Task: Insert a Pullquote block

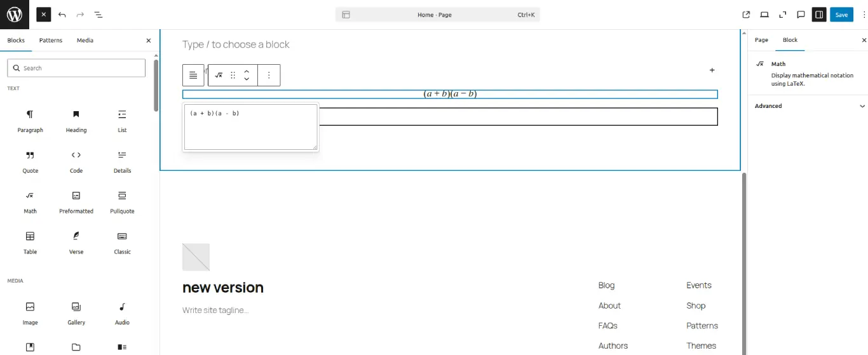Action: pyautogui.click(x=122, y=203)
